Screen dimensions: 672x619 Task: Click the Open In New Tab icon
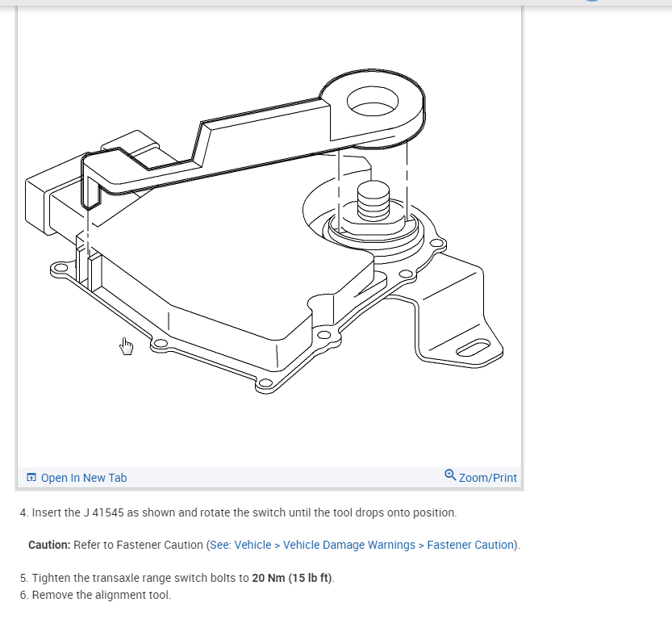tap(31, 477)
